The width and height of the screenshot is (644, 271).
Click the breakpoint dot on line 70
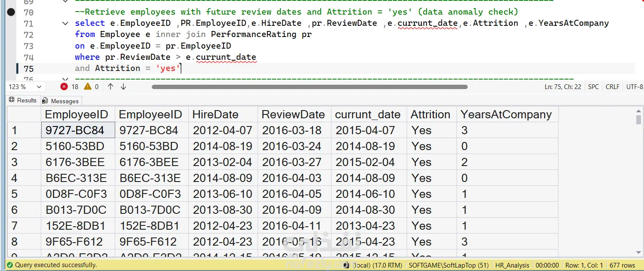(x=11, y=12)
